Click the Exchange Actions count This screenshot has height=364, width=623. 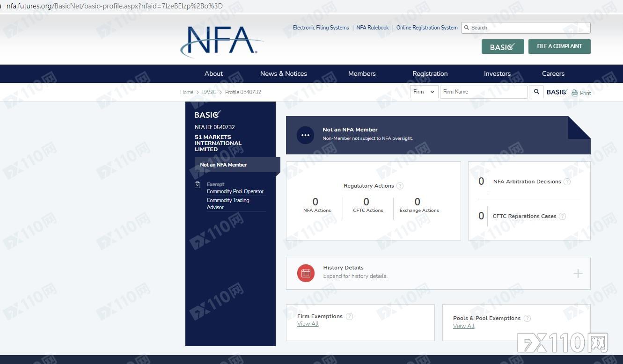click(417, 202)
